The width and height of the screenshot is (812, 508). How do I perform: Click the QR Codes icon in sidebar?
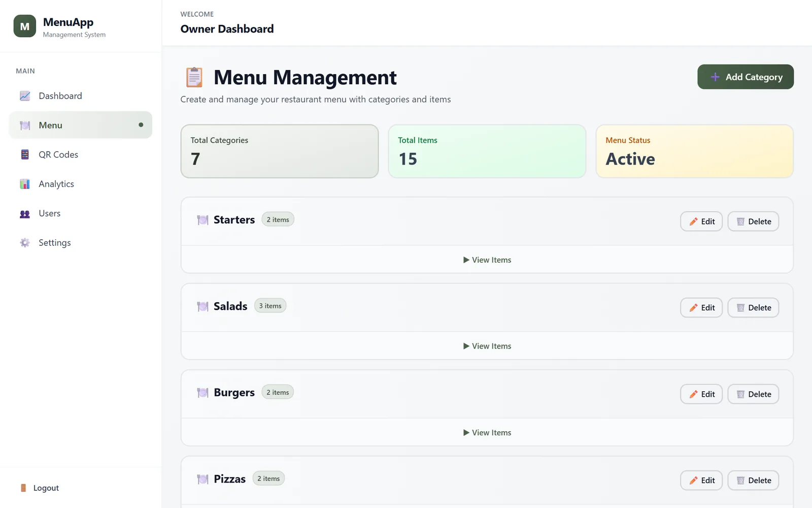pos(25,154)
